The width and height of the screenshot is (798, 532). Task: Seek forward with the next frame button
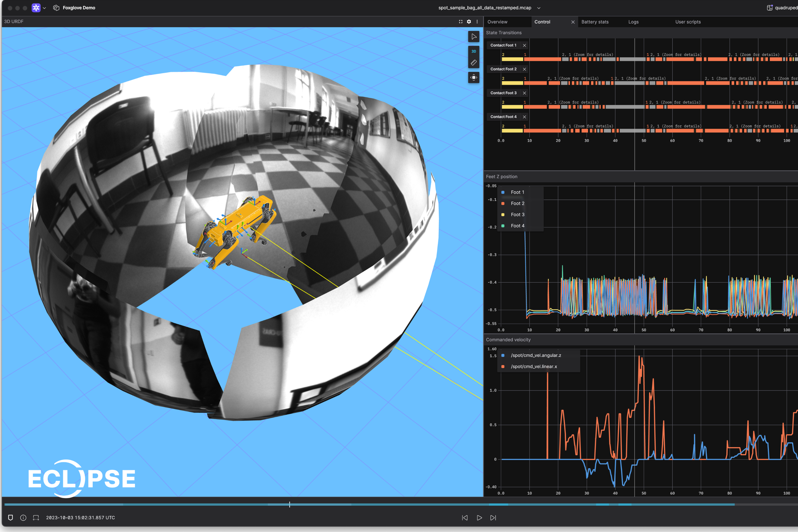click(493, 518)
